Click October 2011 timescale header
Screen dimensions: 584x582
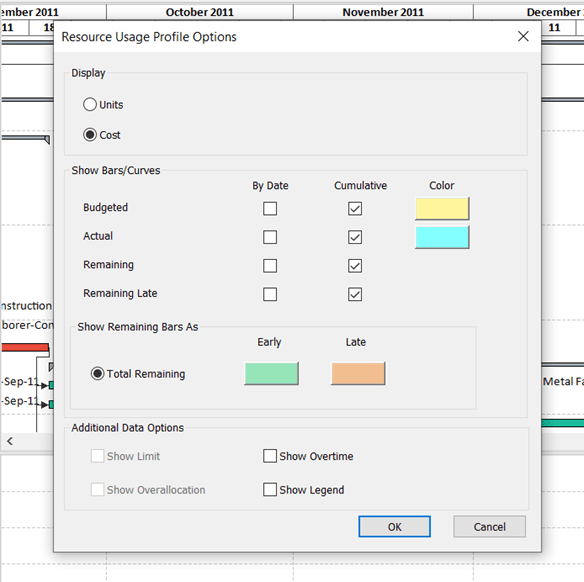coord(200,12)
